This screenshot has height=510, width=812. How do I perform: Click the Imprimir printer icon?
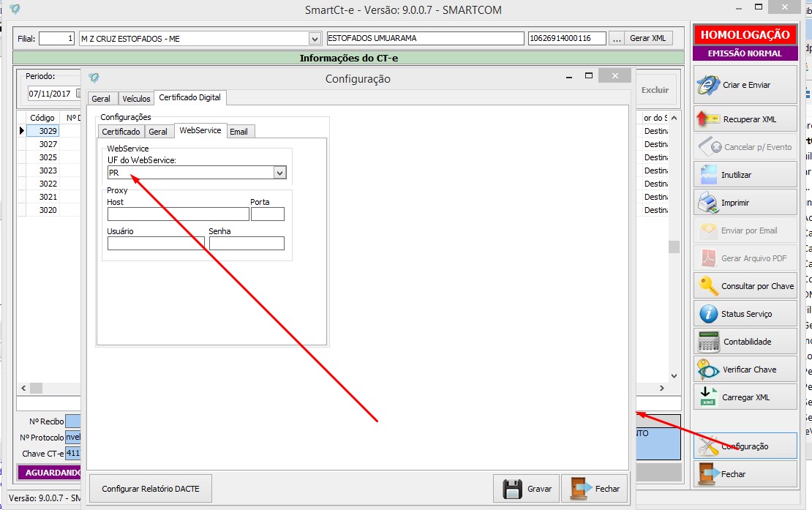(707, 203)
